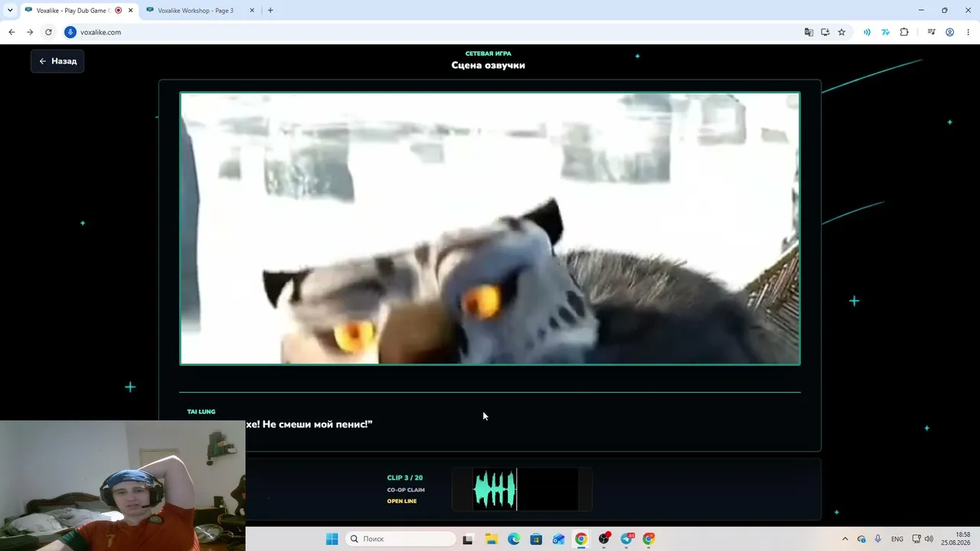Open the second Chrome taskbar icon
This screenshot has height=551, width=980.
pos(649,539)
